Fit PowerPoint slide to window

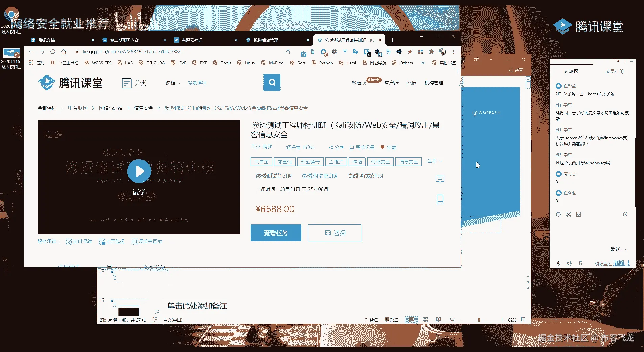[523, 320]
